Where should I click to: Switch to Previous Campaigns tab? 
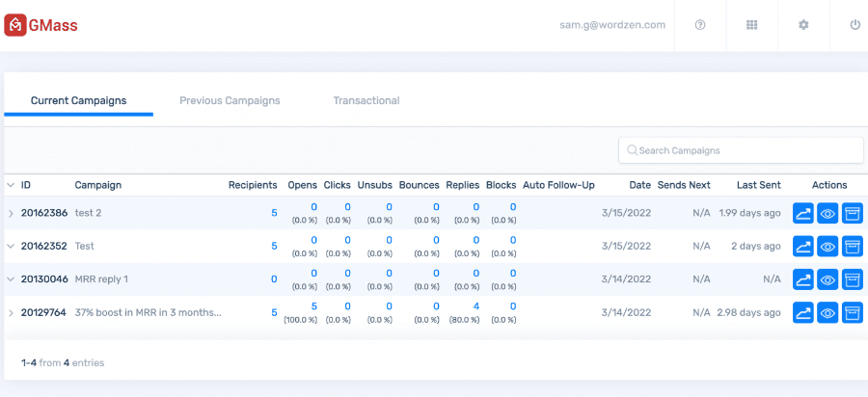[x=230, y=100]
